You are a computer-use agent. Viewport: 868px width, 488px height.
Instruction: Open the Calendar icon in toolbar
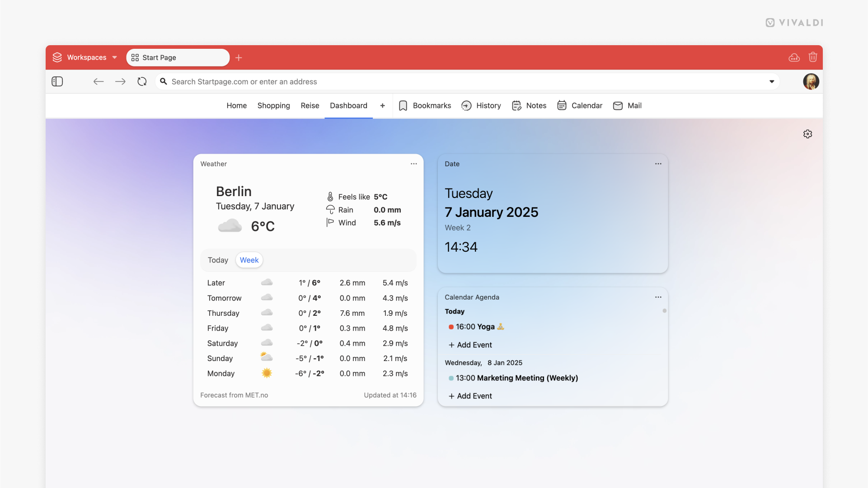[x=562, y=106]
